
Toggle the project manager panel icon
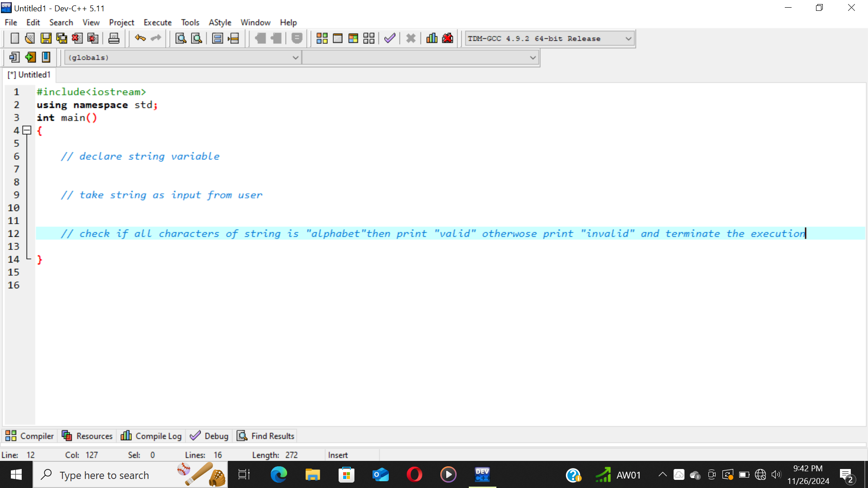[13, 57]
